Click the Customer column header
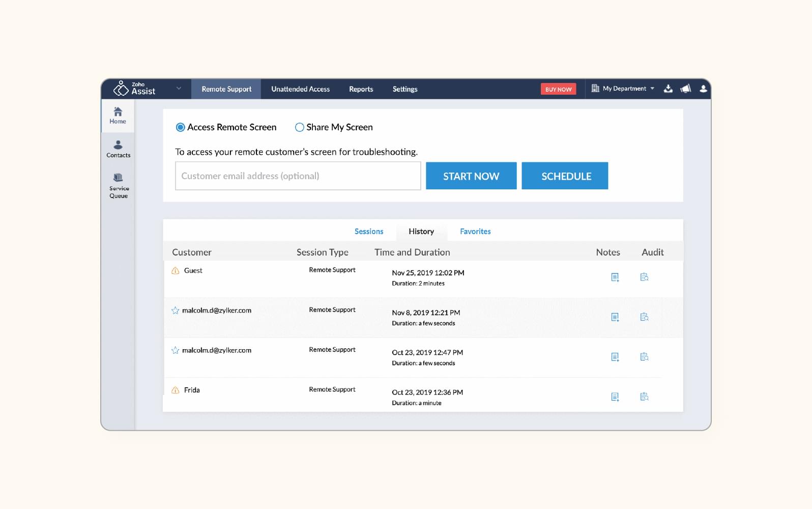Screen dimensions: 812x509 point(191,252)
